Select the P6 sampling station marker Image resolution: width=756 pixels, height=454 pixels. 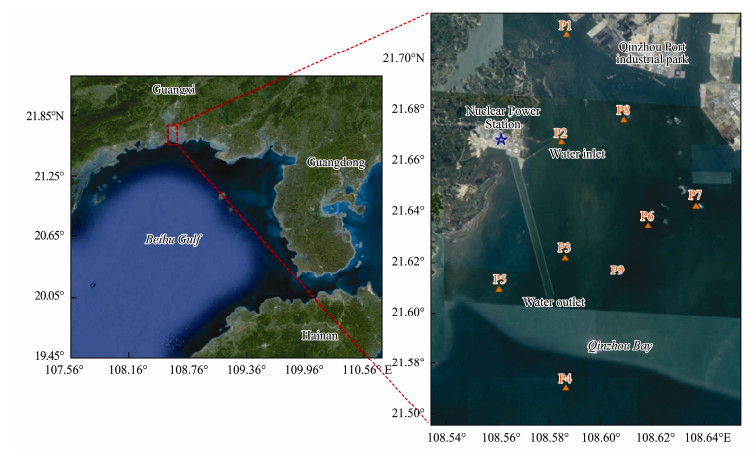click(648, 225)
